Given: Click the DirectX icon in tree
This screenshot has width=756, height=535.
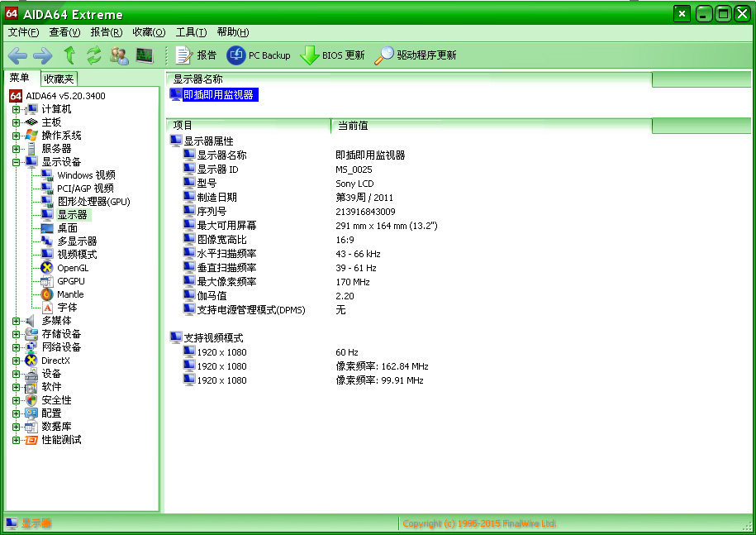Looking at the screenshot, I should click(x=31, y=361).
